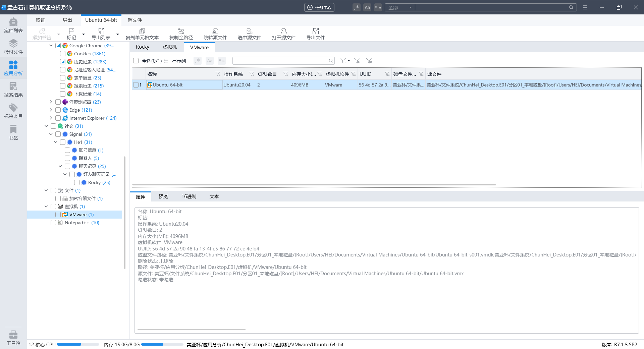Screen dimensions: 644x349
Task: Open the 案件列表 sidebar icon
Action: pyautogui.click(x=13, y=25)
